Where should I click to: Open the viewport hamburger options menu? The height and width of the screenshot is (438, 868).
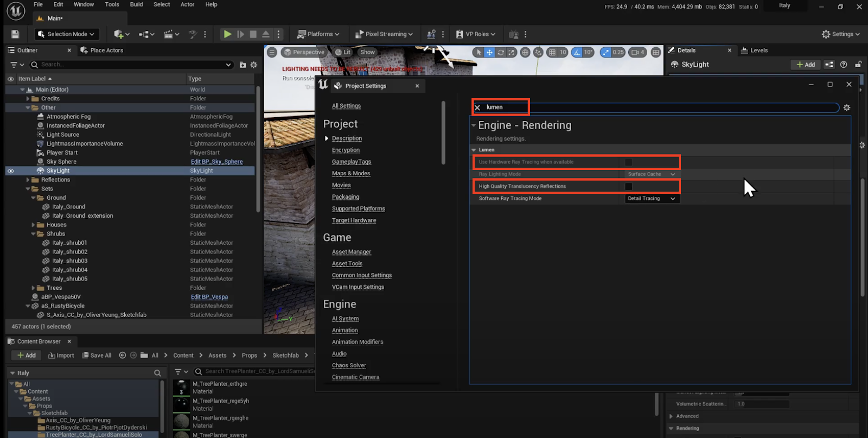pyautogui.click(x=272, y=53)
